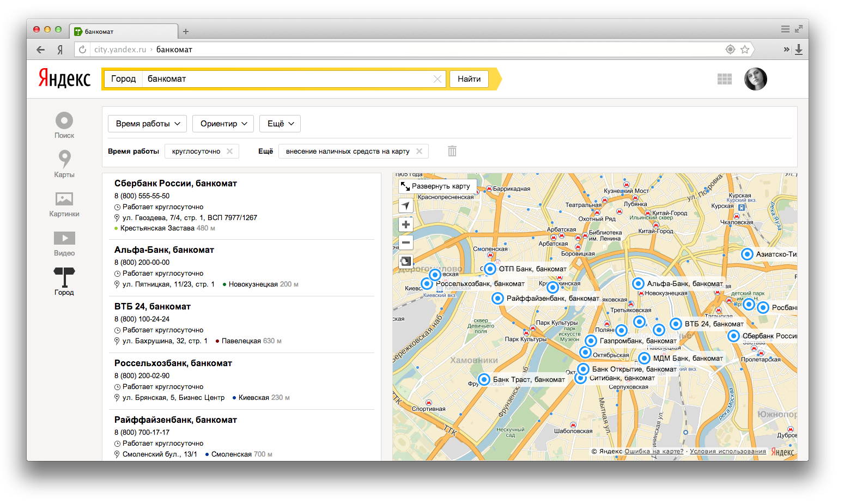Zoom out the map with minus button

406,242
